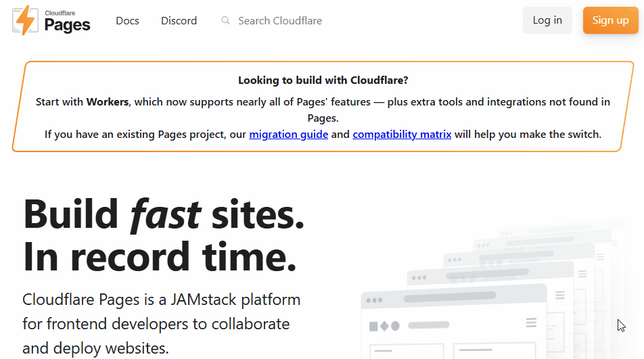This screenshot has width=644, height=359.
Task: Click the magnifying glass search icon
Action: click(x=226, y=21)
